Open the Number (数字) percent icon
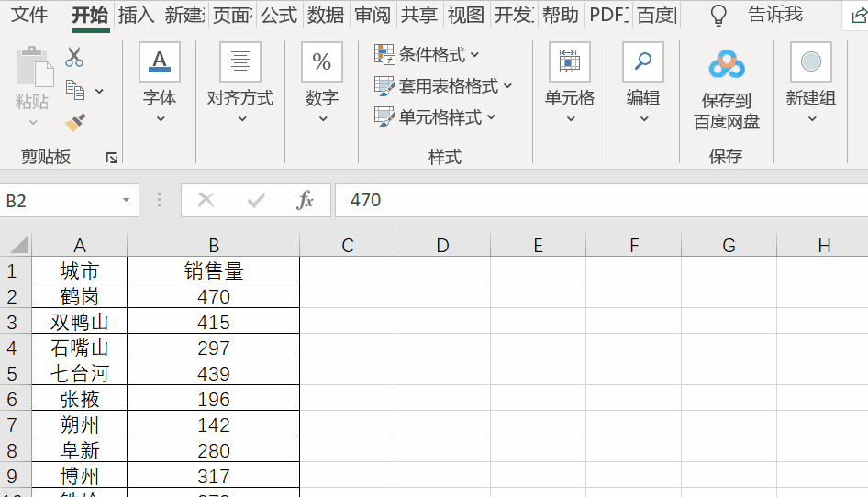The image size is (868, 497). 322,61
